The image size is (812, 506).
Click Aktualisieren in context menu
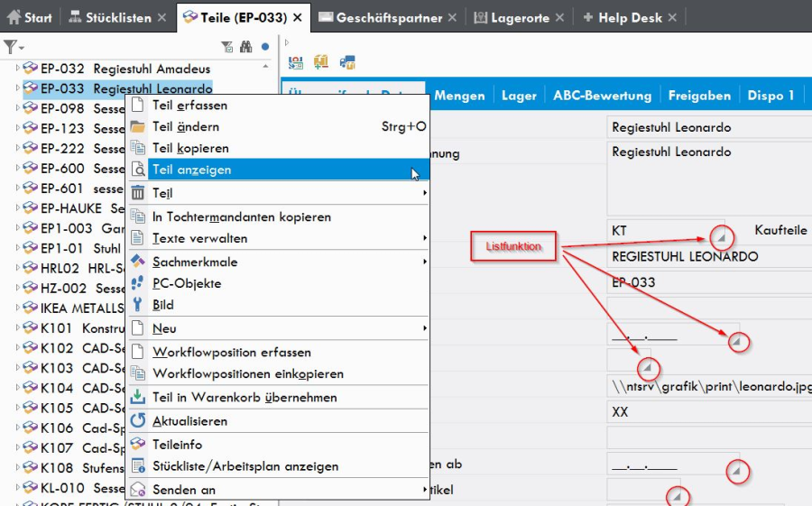[278, 421]
